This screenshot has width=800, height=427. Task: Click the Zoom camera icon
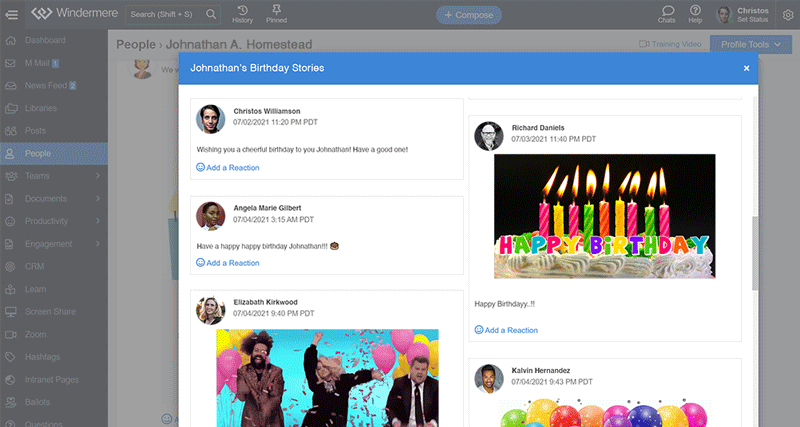[x=11, y=335]
